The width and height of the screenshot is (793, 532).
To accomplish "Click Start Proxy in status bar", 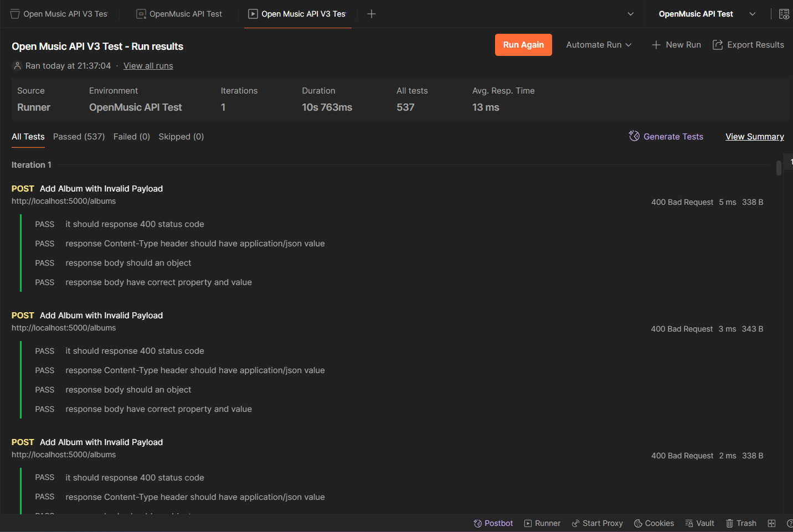I will [597, 523].
